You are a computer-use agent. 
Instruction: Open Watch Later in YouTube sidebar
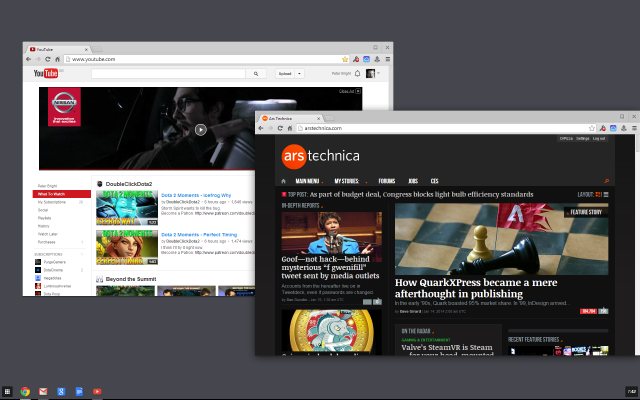[x=48, y=234]
